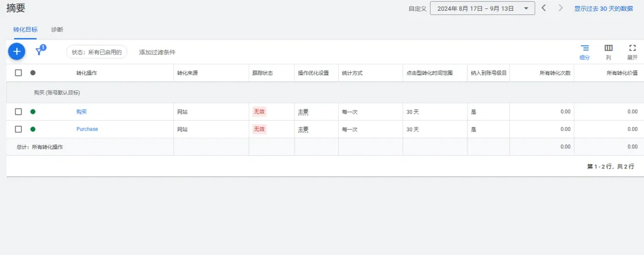Tick the checkbox for 购买 row
The width and height of the screenshot is (644, 255).
[18, 112]
